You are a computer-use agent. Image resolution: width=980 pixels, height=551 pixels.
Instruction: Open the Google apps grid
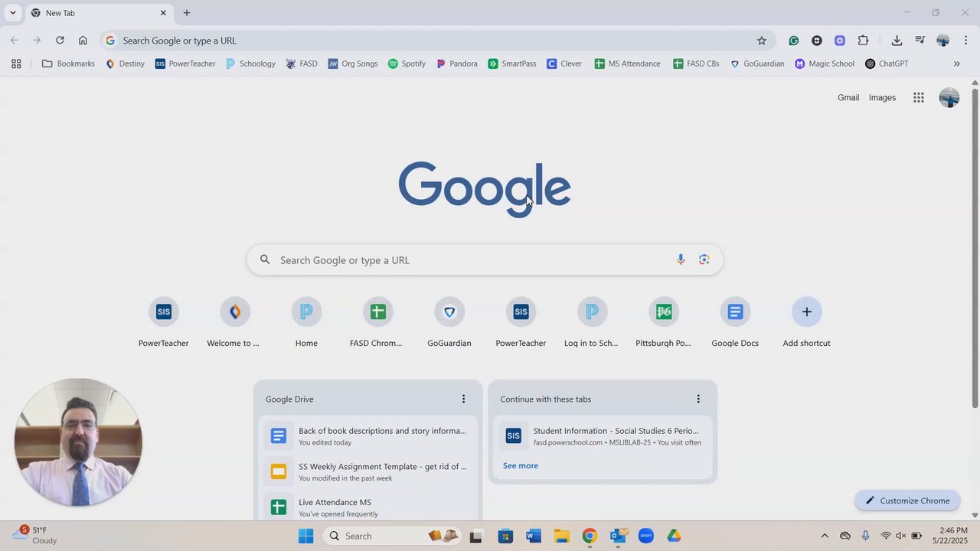(919, 98)
